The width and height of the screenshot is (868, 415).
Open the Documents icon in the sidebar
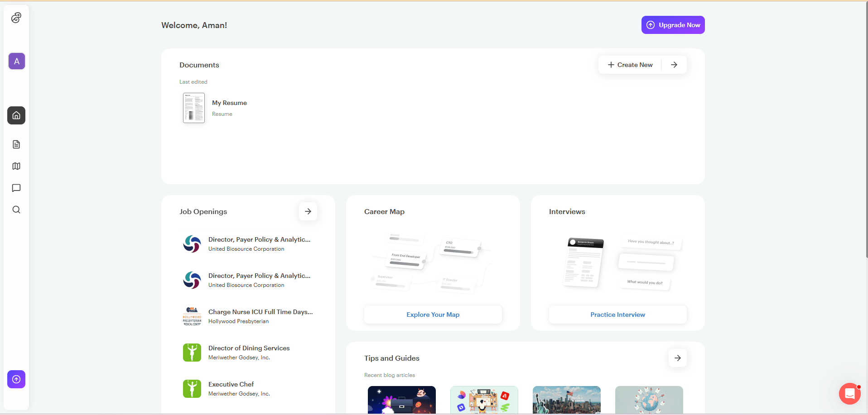click(x=16, y=144)
